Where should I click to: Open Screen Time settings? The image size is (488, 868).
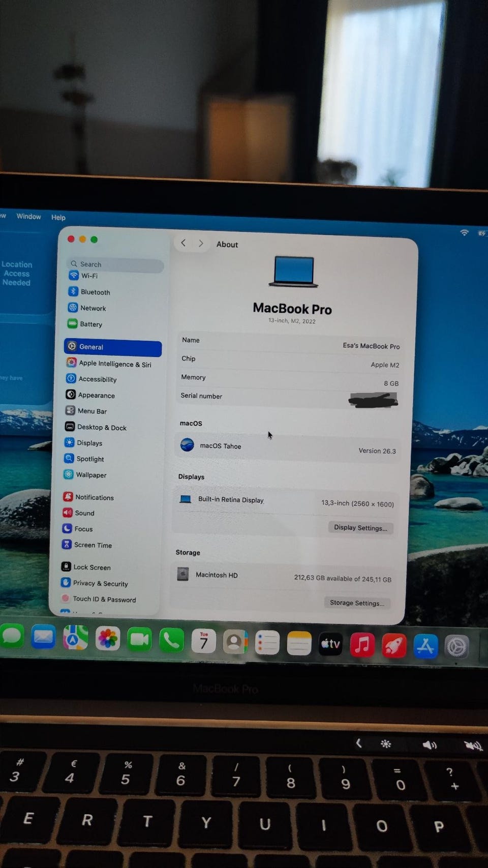pyautogui.click(x=86, y=545)
